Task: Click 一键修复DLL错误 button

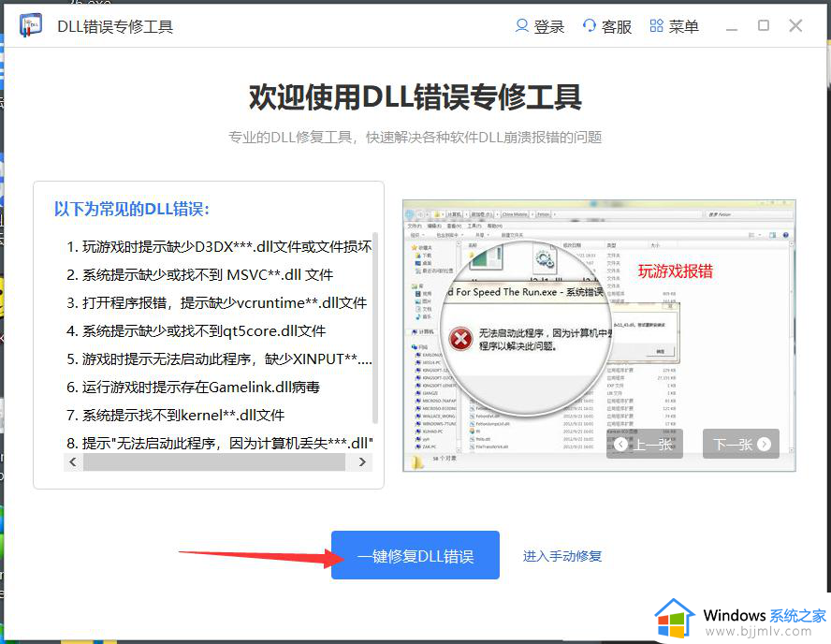Action: [415, 555]
